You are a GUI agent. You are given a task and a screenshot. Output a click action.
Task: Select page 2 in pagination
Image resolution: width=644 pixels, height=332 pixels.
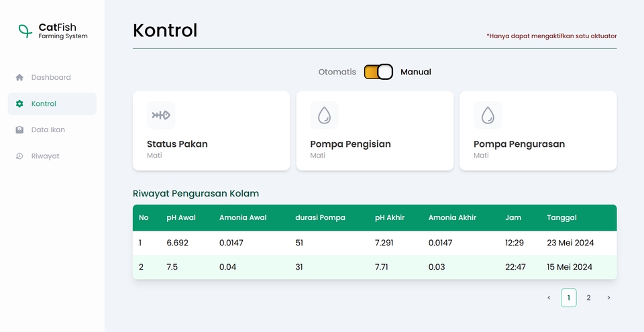click(588, 298)
